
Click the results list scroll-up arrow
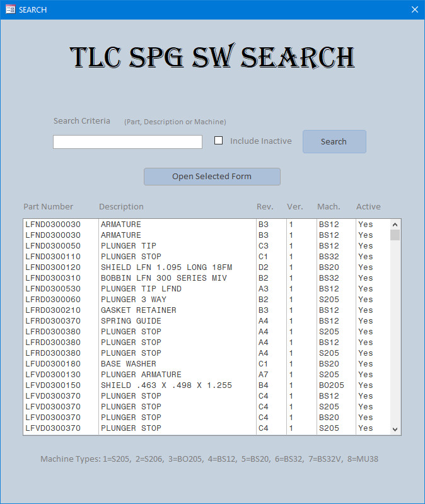click(x=395, y=225)
